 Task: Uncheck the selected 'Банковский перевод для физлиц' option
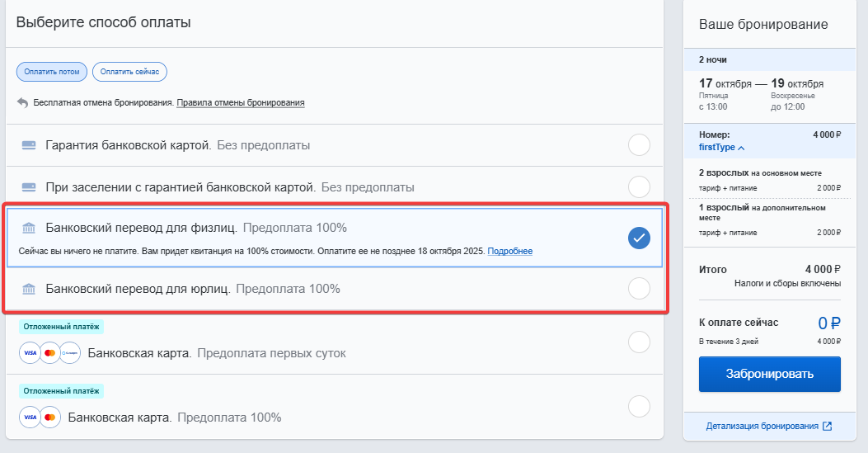(639, 238)
